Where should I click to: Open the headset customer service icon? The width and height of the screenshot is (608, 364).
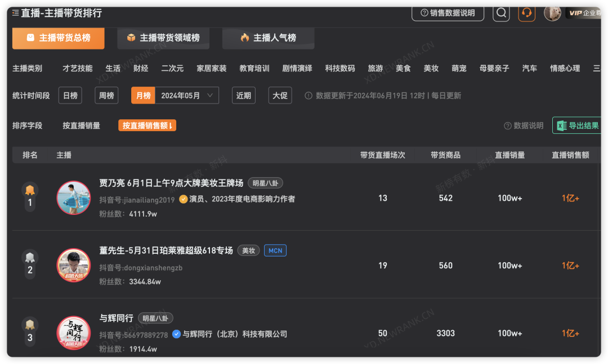[526, 13]
